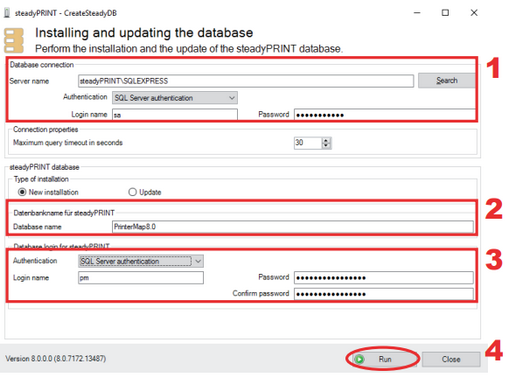Click the Database connection Password field
This screenshot has width=509, height=378.
[385, 115]
